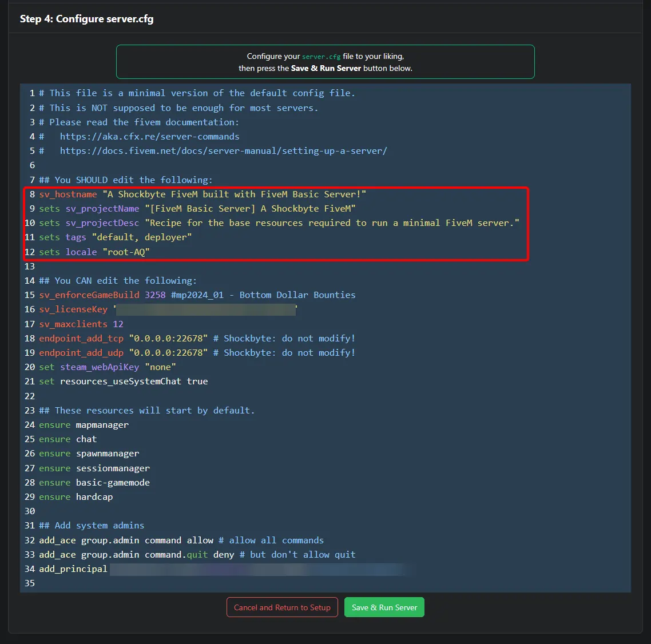Click the ensure mapmanager line
The height and width of the screenshot is (644, 651).
[84, 425]
